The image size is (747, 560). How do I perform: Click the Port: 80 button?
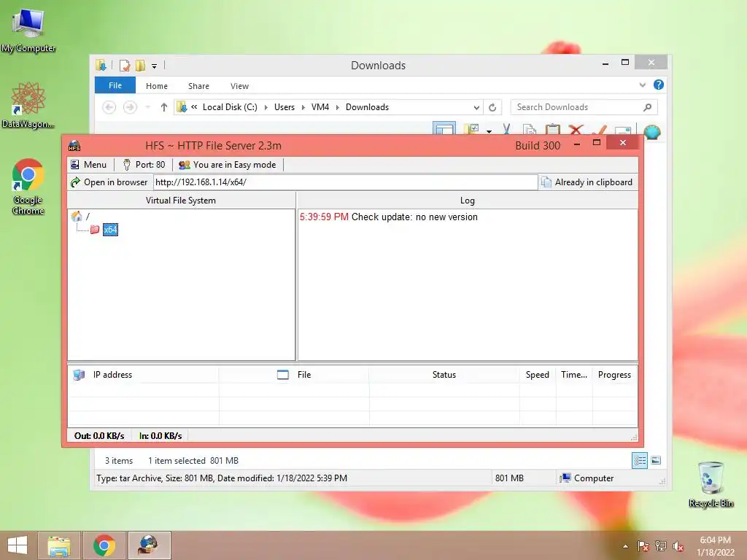(144, 165)
